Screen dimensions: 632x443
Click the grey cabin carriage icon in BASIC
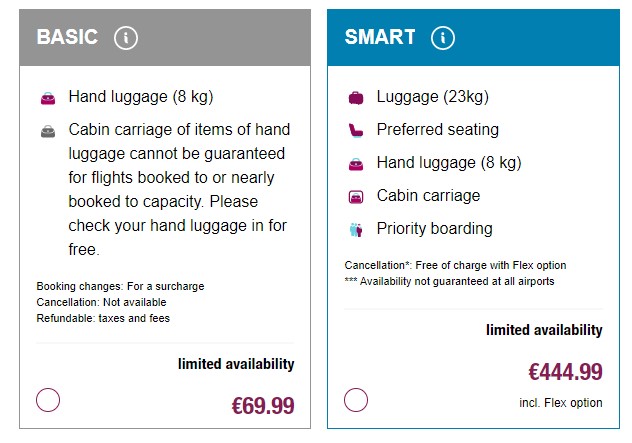pyautogui.click(x=48, y=131)
